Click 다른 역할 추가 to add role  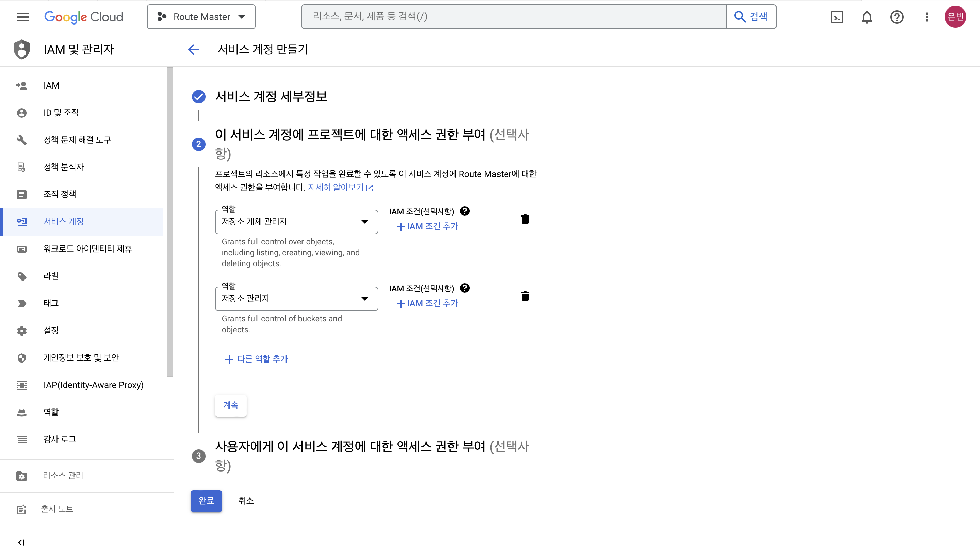256,359
